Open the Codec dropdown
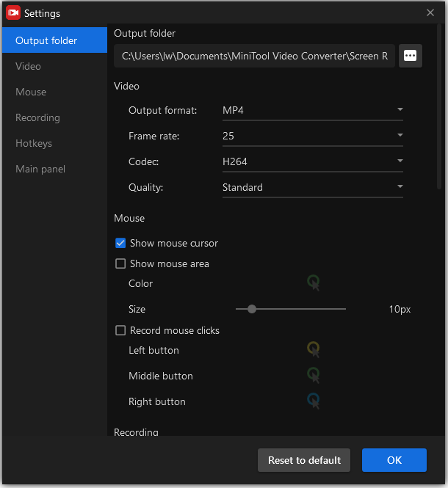448x488 pixels. (312, 162)
